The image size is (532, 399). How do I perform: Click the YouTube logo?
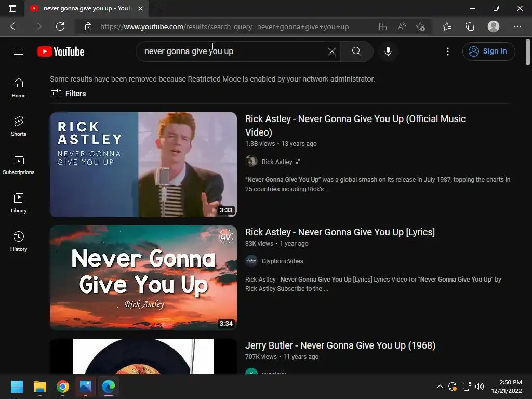[61, 51]
